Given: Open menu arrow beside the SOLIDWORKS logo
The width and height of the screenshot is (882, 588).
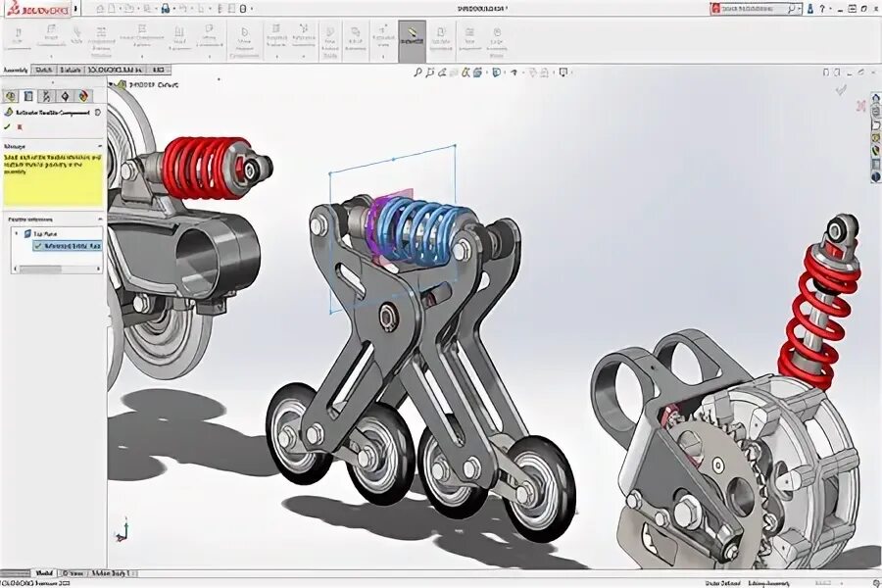Looking at the screenshot, I should point(75,9).
